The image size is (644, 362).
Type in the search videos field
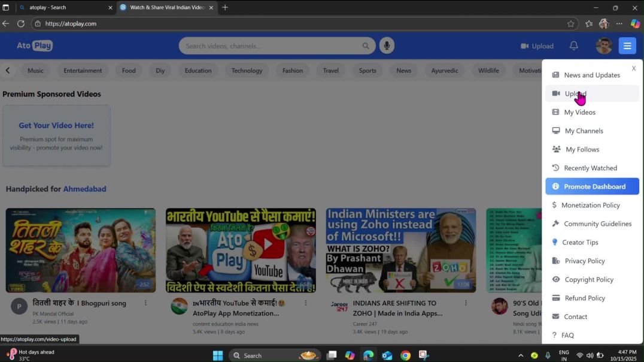point(269,46)
